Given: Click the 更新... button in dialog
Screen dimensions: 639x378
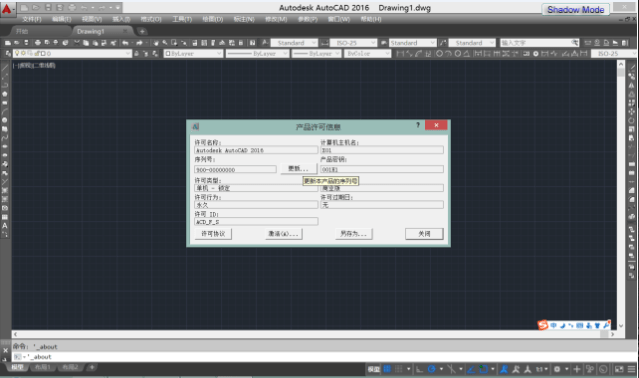Looking at the screenshot, I should (x=298, y=169).
